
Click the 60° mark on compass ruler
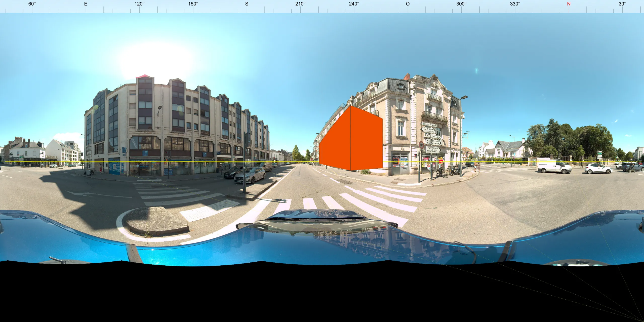32,4
